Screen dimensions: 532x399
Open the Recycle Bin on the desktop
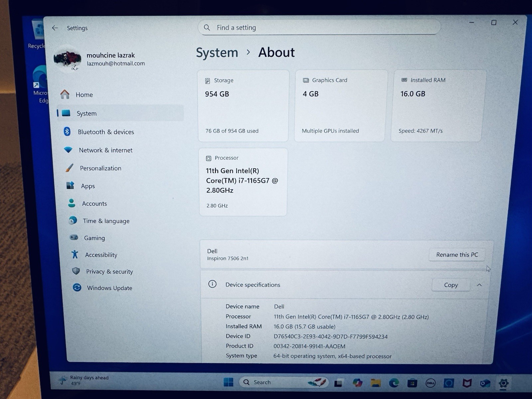pyautogui.click(x=37, y=33)
